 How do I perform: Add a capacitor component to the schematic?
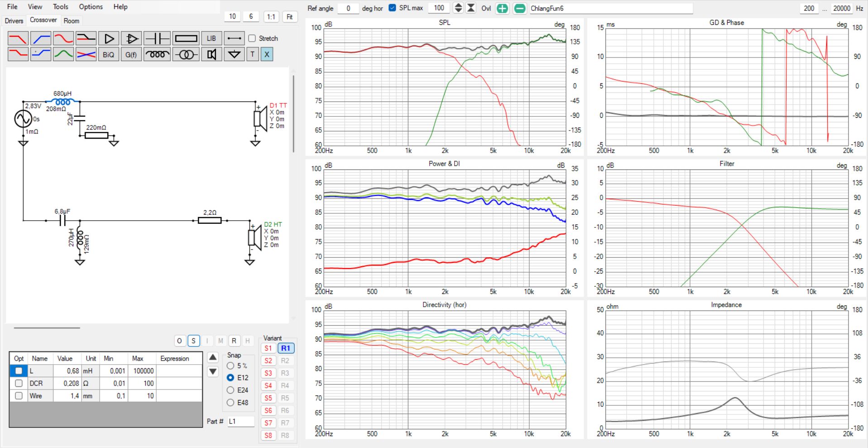click(x=157, y=39)
